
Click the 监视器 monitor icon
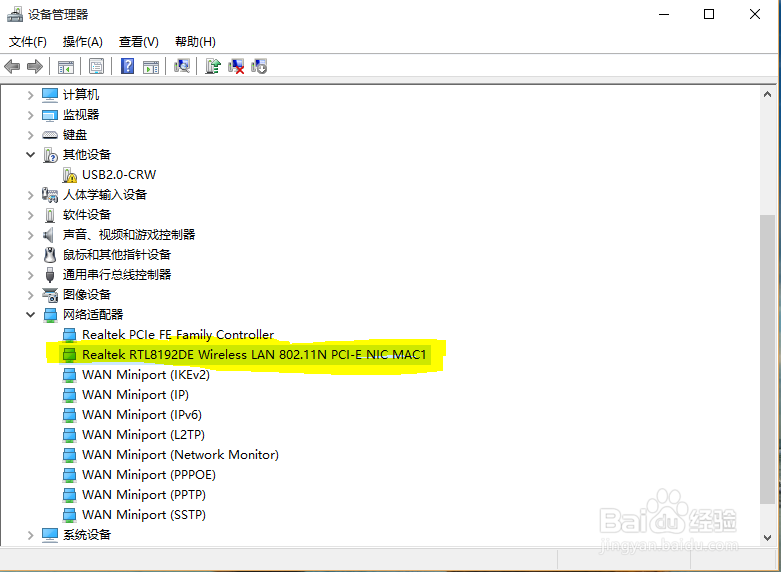(x=50, y=115)
